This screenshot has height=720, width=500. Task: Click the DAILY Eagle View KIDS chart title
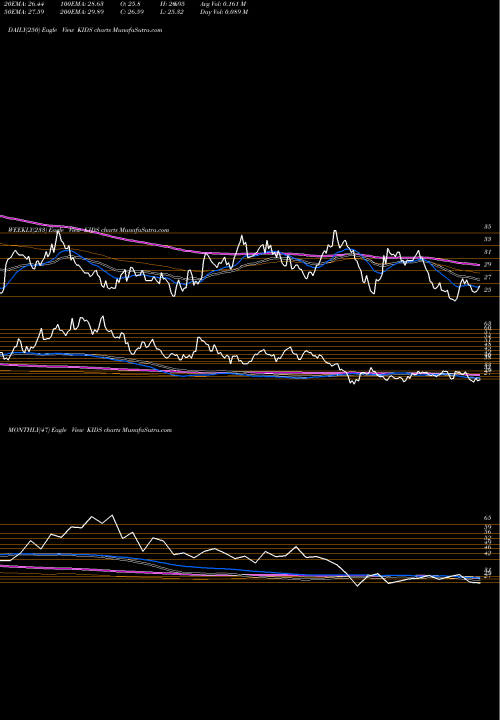[x=85, y=30]
